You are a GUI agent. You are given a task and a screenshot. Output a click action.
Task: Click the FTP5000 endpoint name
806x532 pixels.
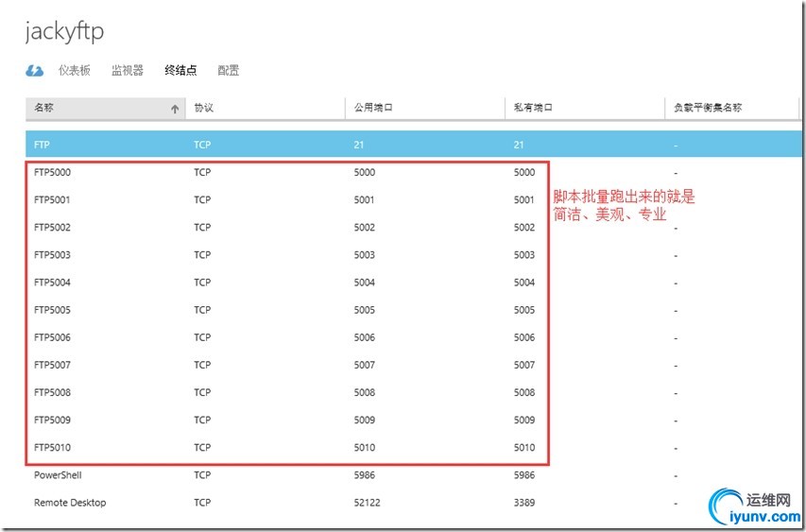point(52,172)
